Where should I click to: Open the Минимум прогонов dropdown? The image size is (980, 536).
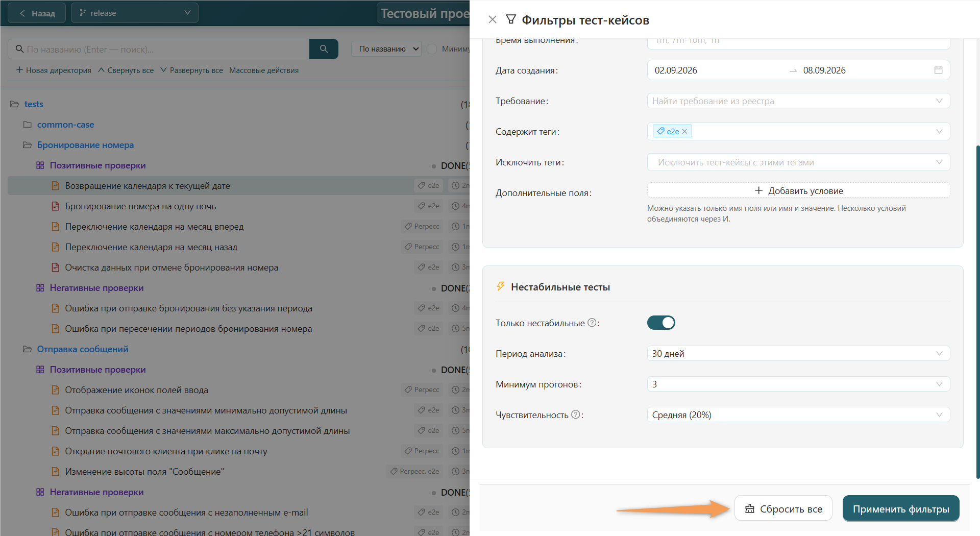798,384
